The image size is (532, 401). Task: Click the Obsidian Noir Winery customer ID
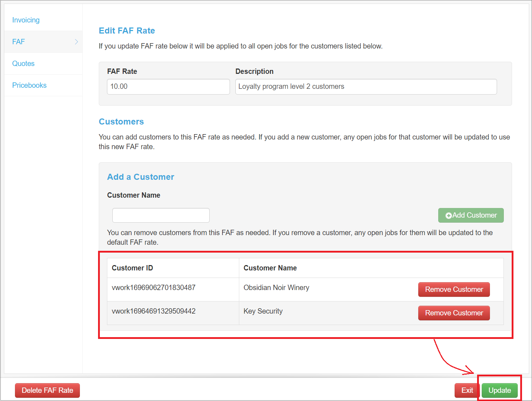(x=154, y=288)
